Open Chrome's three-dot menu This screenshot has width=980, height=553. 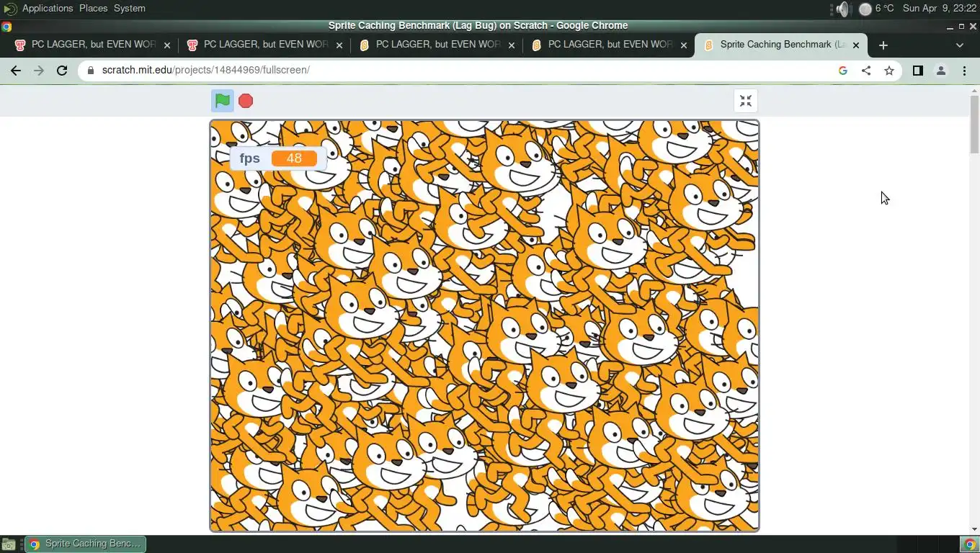[x=964, y=71]
